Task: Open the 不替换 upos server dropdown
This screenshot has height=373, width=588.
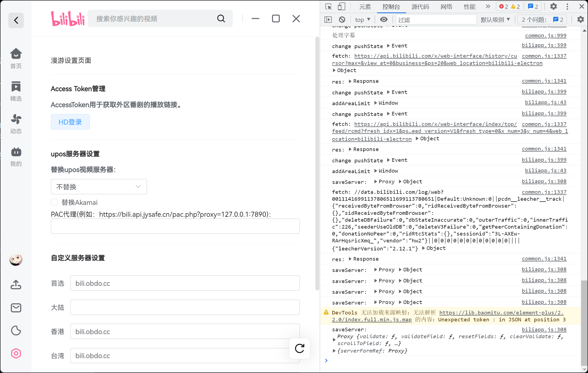Action: [x=99, y=187]
